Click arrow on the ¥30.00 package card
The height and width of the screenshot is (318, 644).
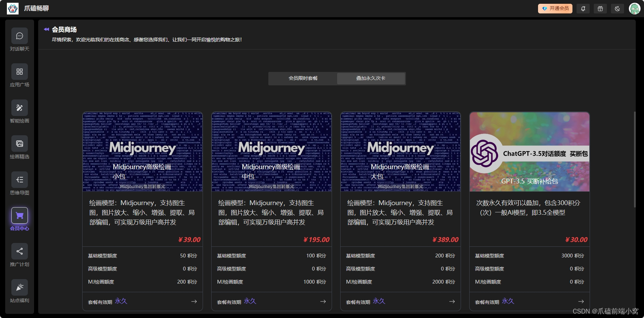581,301
